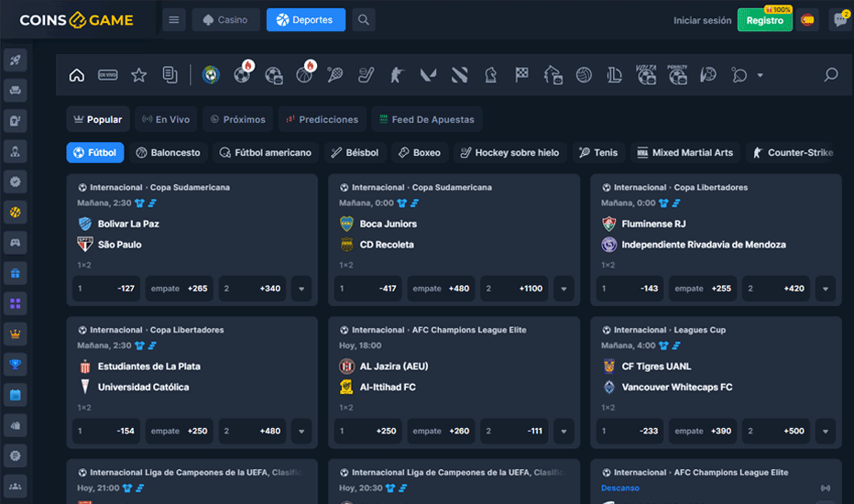The width and height of the screenshot is (854, 504).
Task: Filter by Mixed Martial Arts chip
Action: coord(685,152)
